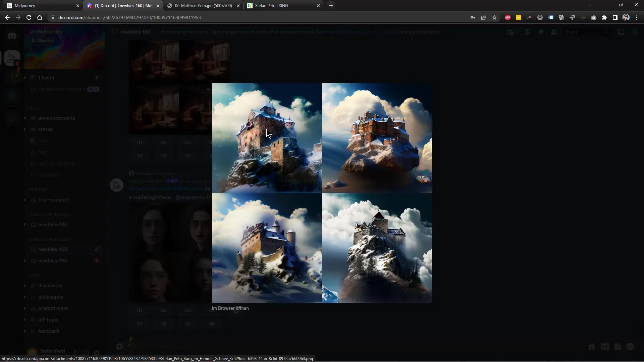Open the tab search chevron

click(590, 5)
